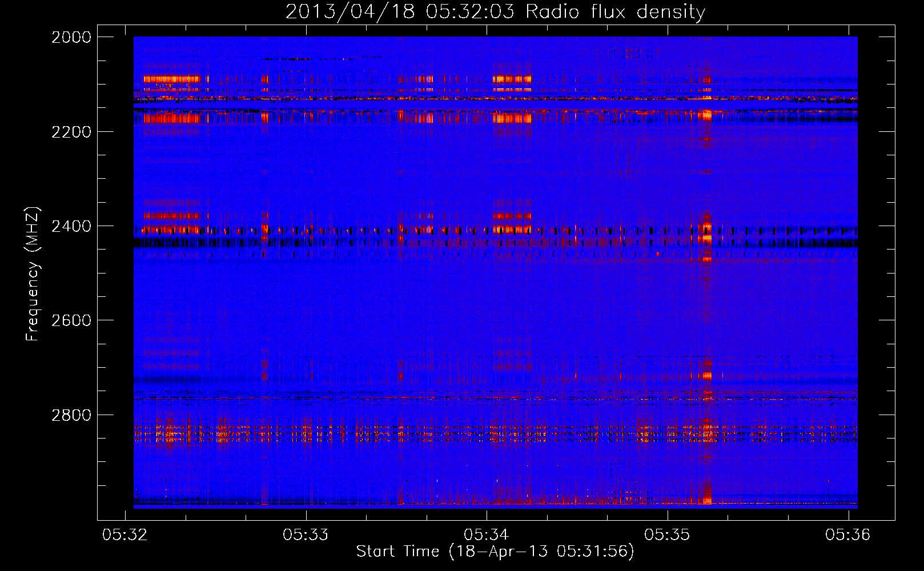The height and width of the screenshot is (571, 924).
Task: Select the 'Frequency (MHZ)' y-axis label
Action: (x=33, y=274)
